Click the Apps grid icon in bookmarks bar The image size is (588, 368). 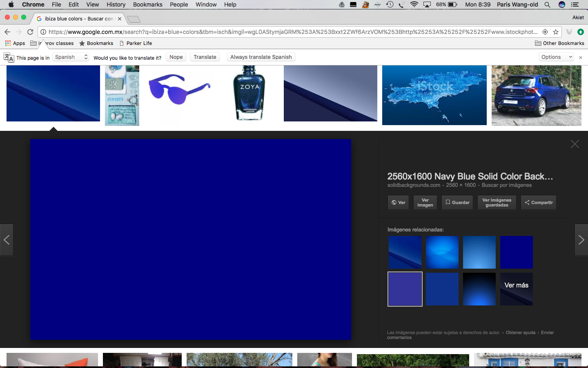pos(8,43)
